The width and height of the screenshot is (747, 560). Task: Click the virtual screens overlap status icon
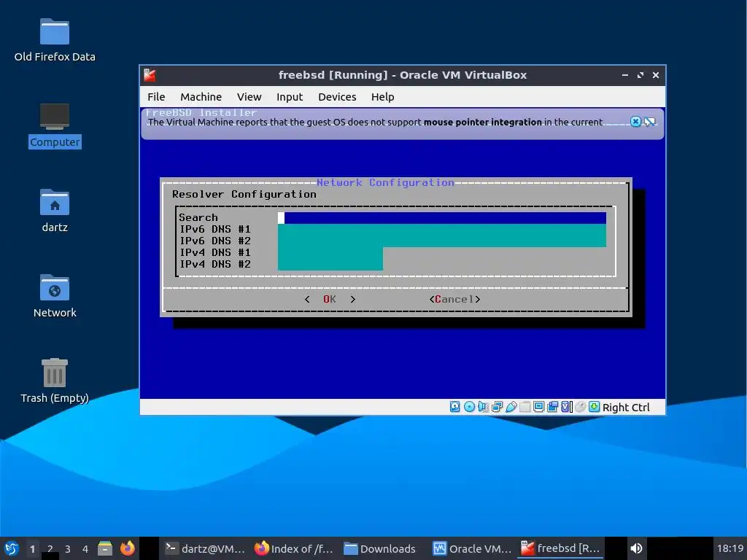pyautogui.click(x=553, y=407)
